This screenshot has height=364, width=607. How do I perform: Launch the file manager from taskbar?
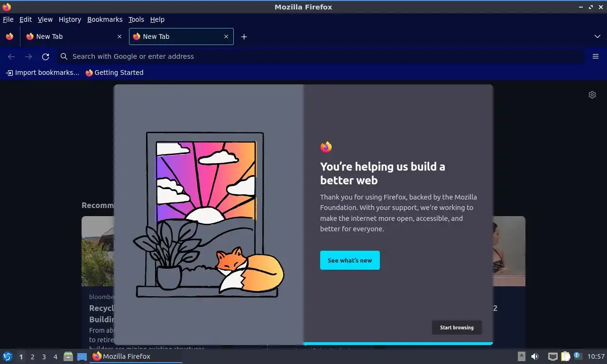coord(68,356)
